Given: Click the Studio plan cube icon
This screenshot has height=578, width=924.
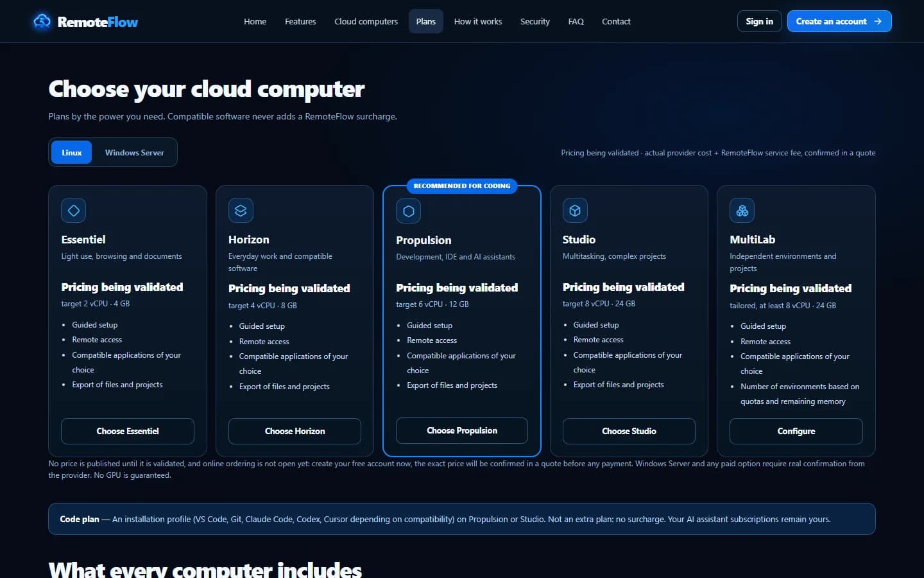Looking at the screenshot, I should click(x=575, y=211).
